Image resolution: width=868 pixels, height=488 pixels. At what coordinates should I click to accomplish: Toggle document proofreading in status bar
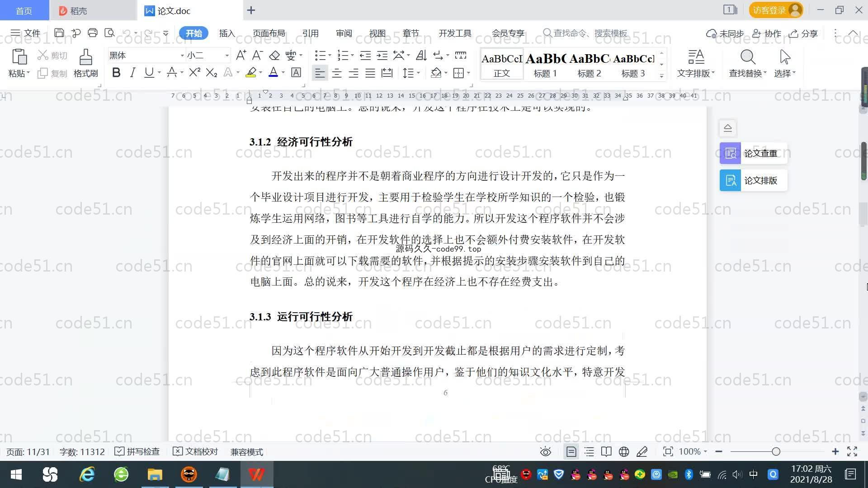(195, 452)
